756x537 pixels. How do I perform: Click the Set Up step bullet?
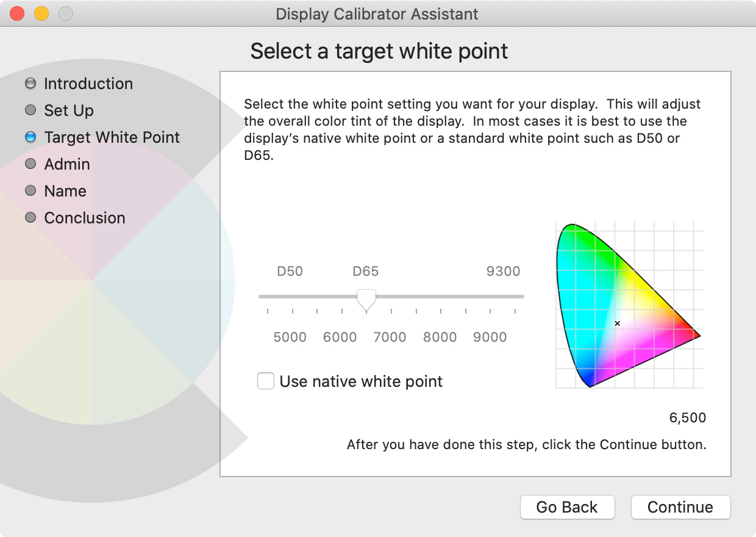[x=30, y=110]
